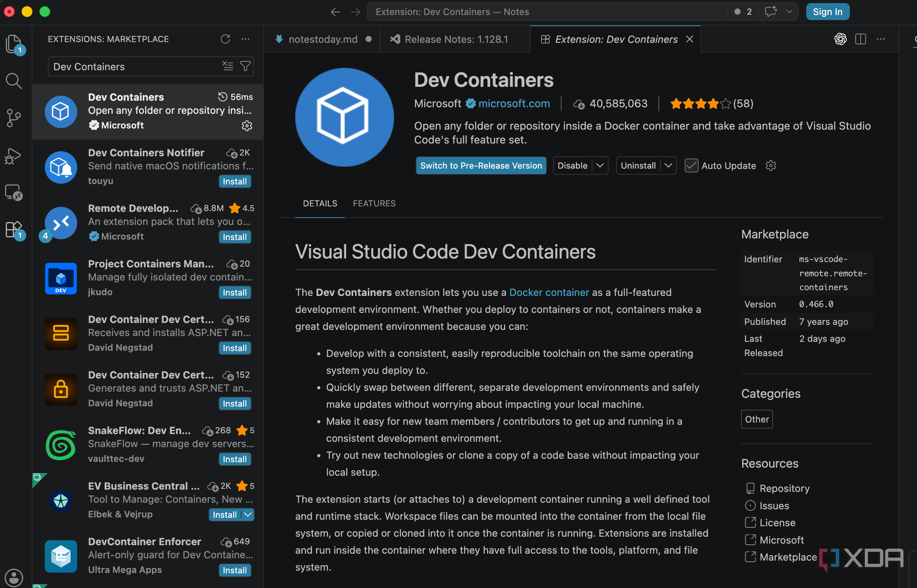Click Switch to Pre-Release Version button
The width and height of the screenshot is (917, 588).
click(481, 166)
